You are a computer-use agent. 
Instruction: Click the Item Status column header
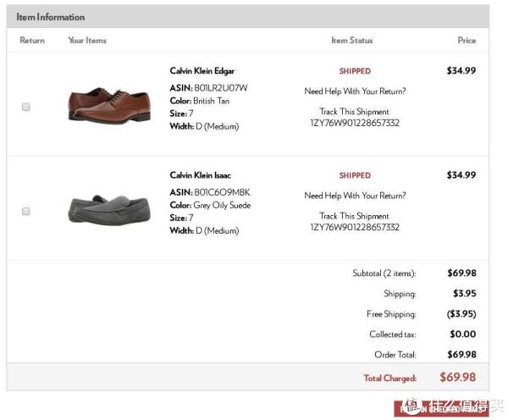pos(352,40)
